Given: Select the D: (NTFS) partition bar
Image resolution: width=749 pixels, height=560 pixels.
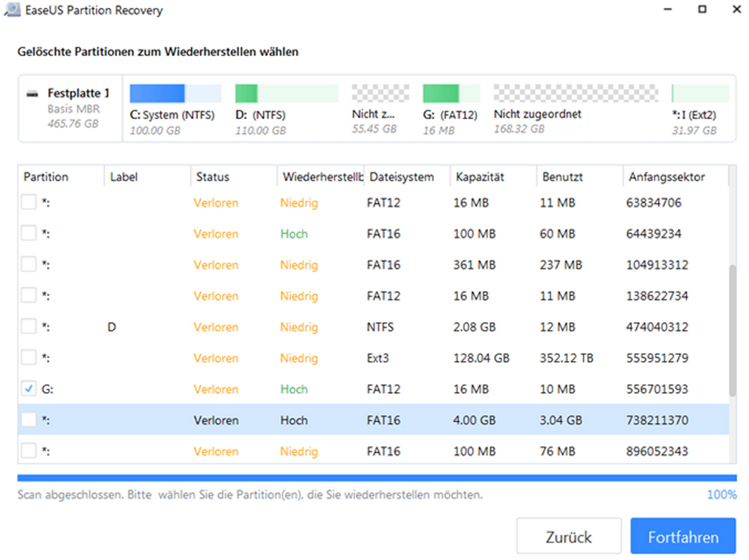Looking at the screenshot, I should click(x=286, y=94).
